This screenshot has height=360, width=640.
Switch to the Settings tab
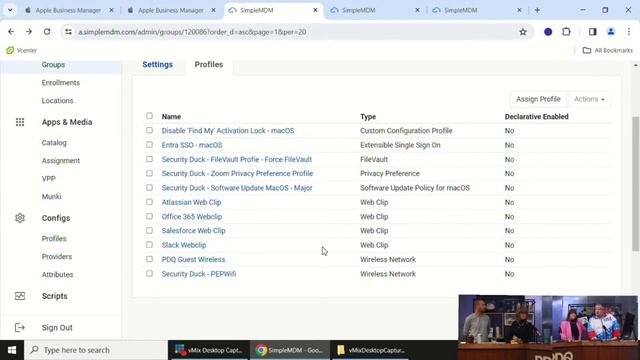coord(158,64)
